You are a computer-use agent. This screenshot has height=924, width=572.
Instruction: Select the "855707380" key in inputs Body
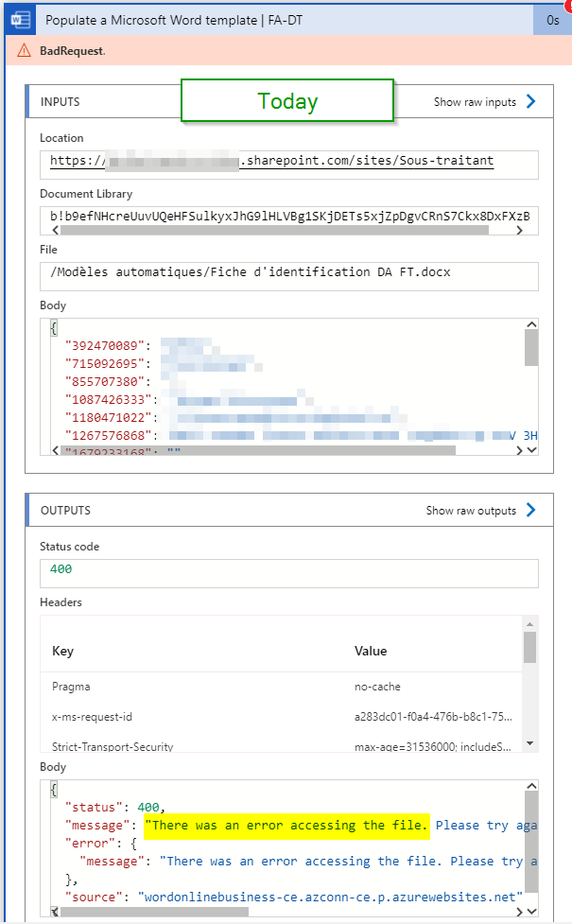click(x=105, y=381)
